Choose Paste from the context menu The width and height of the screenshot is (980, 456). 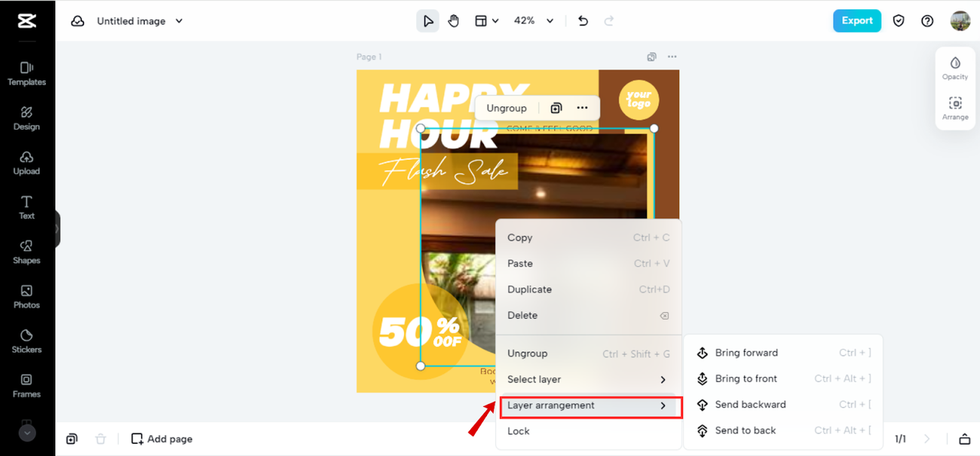pos(588,264)
